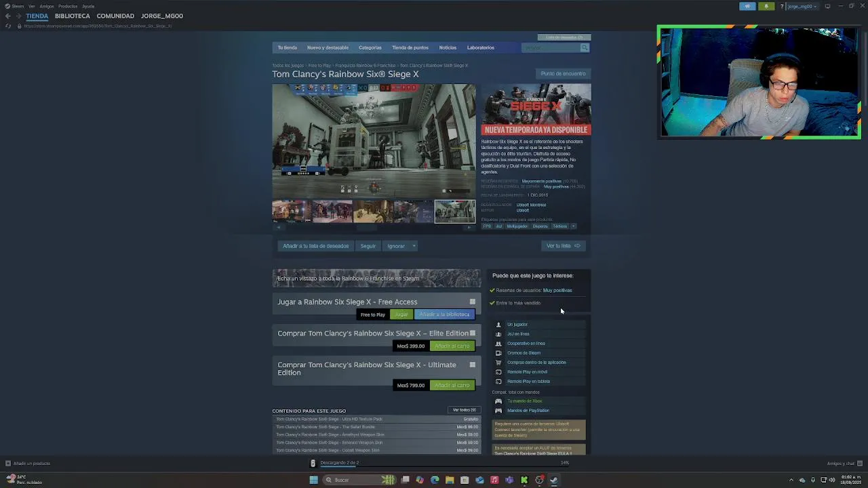Select the third screenshot thumbnail
The image size is (868, 488).
pyautogui.click(x=373, y=211)
